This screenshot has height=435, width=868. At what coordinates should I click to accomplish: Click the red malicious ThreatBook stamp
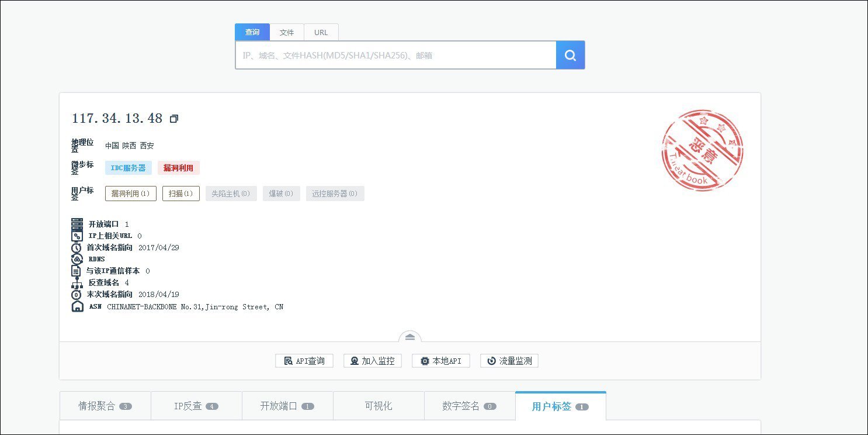[702, 150]
